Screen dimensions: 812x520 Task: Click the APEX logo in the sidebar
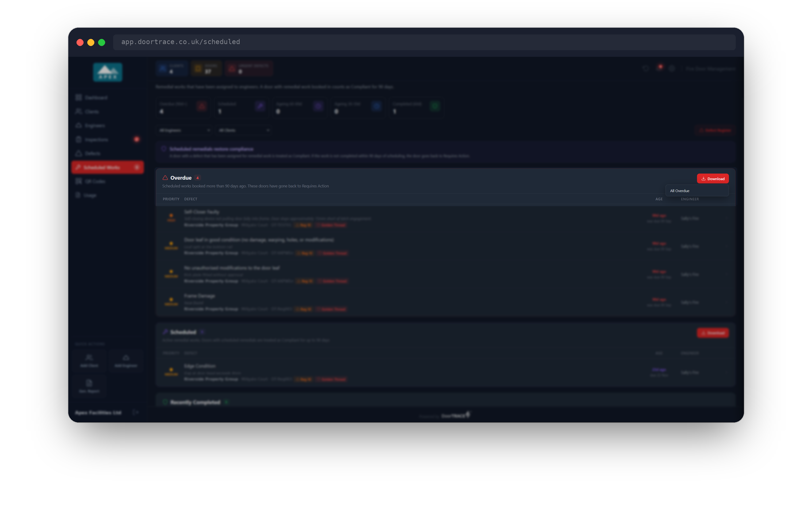coord(108,72)
